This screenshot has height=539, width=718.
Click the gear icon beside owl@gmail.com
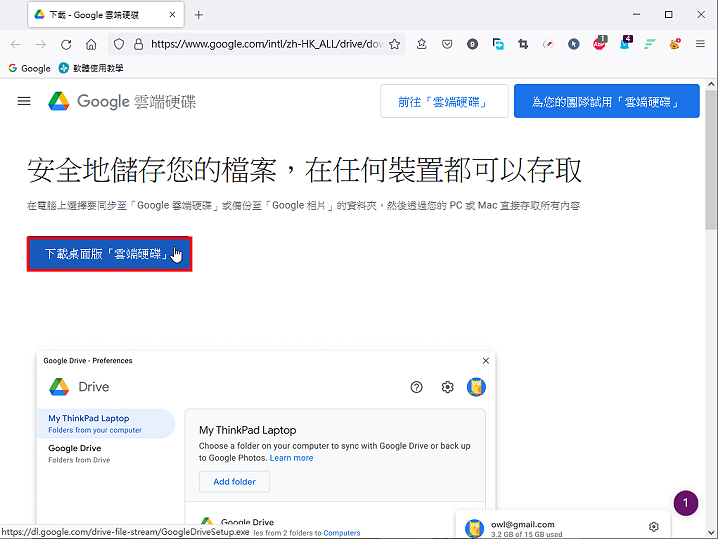pyautogui.click(x=654, y=527)
